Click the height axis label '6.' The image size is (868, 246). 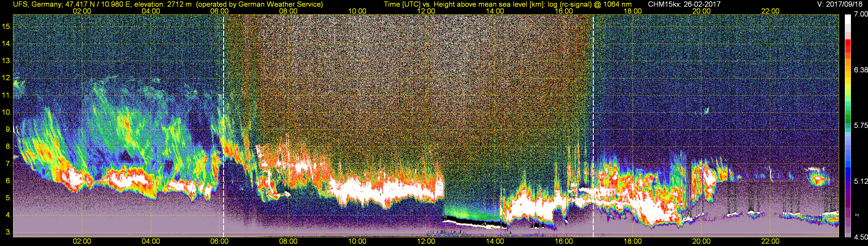8,181
